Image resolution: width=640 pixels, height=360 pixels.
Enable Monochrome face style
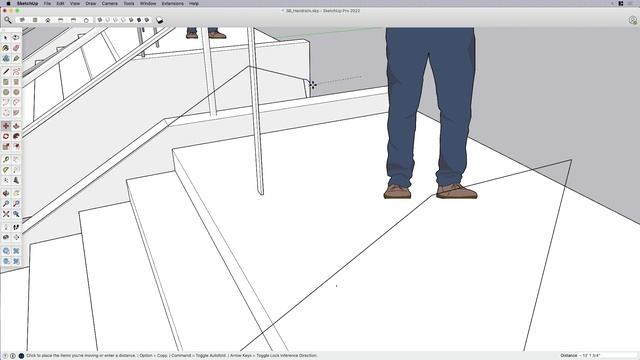coord(147,20)
